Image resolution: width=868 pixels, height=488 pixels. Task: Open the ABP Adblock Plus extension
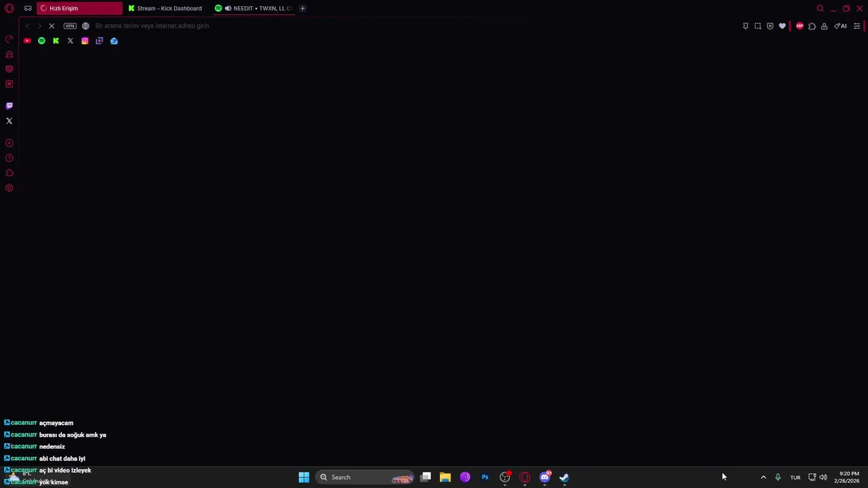click(x=800, y=26)
